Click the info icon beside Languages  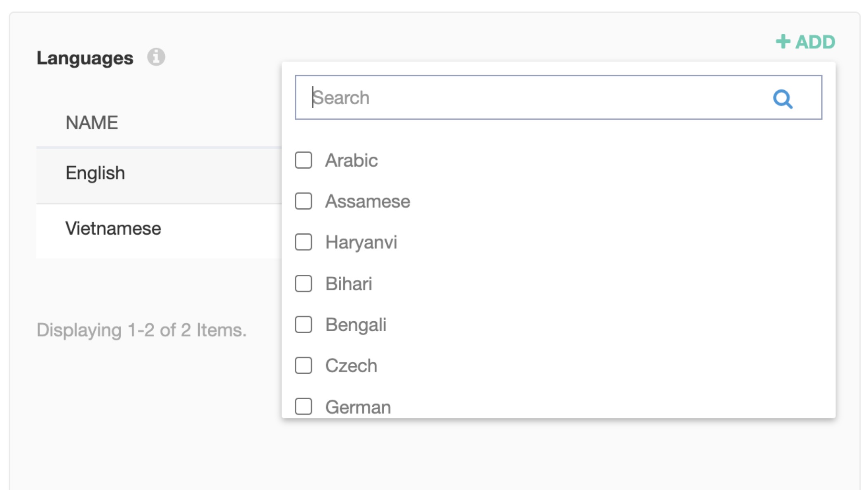coord(156,57)
